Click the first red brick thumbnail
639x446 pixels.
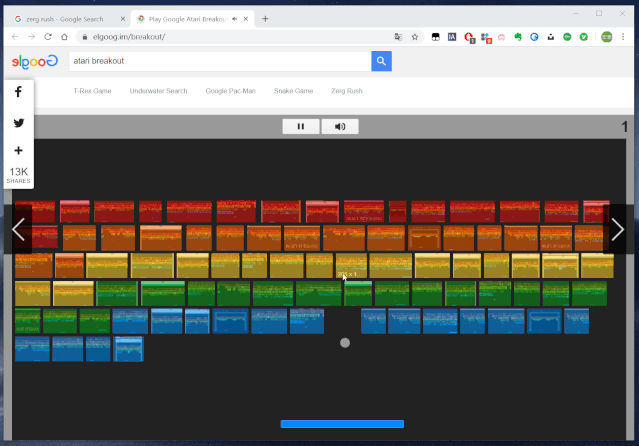point(35,212)
